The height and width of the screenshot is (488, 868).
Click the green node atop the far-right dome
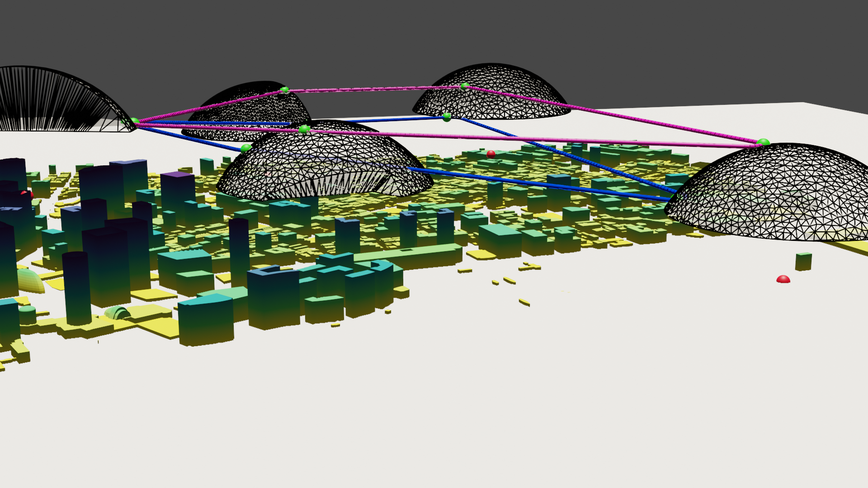[x=763, y=142]
